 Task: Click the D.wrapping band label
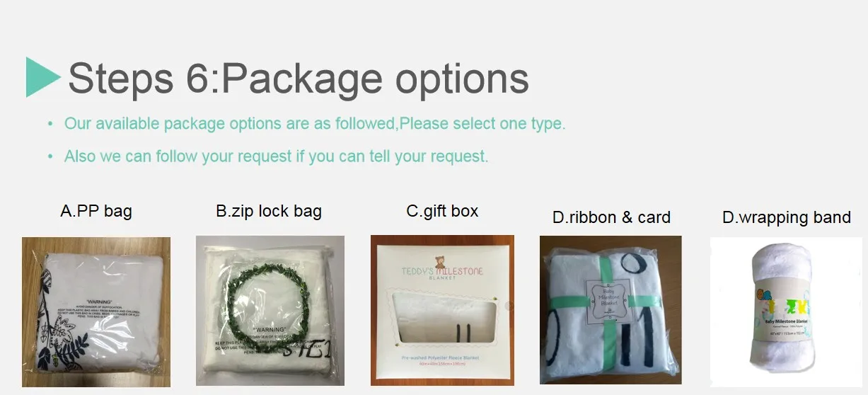786,217
